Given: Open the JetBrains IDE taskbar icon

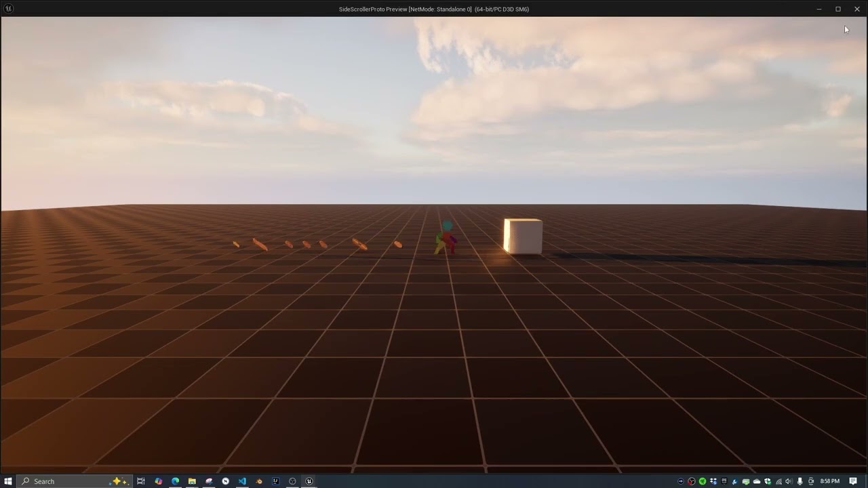Looking at the screenshot, I should click(x=275, y=481).
